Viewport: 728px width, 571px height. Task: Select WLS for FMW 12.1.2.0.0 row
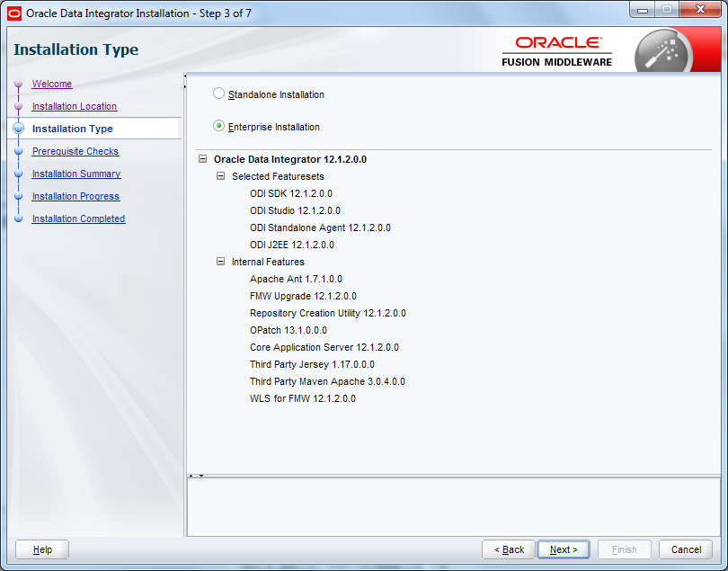303,398
